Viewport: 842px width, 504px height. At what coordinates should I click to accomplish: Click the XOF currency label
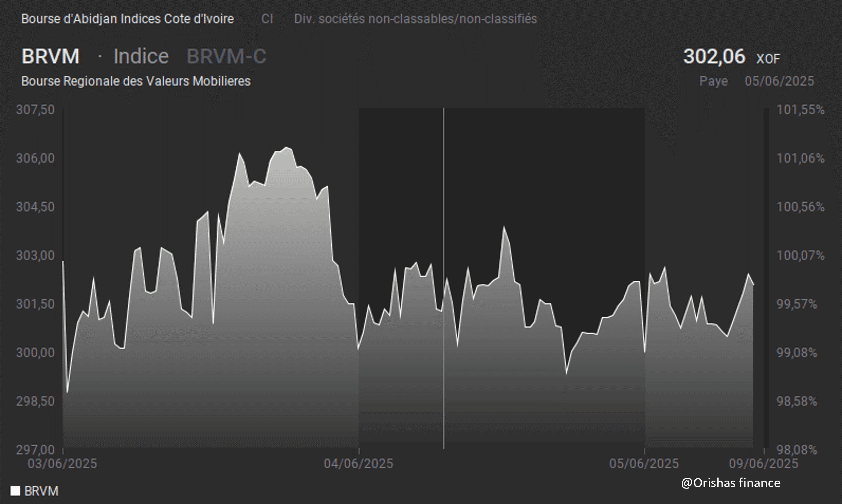(x=768, y=59)
